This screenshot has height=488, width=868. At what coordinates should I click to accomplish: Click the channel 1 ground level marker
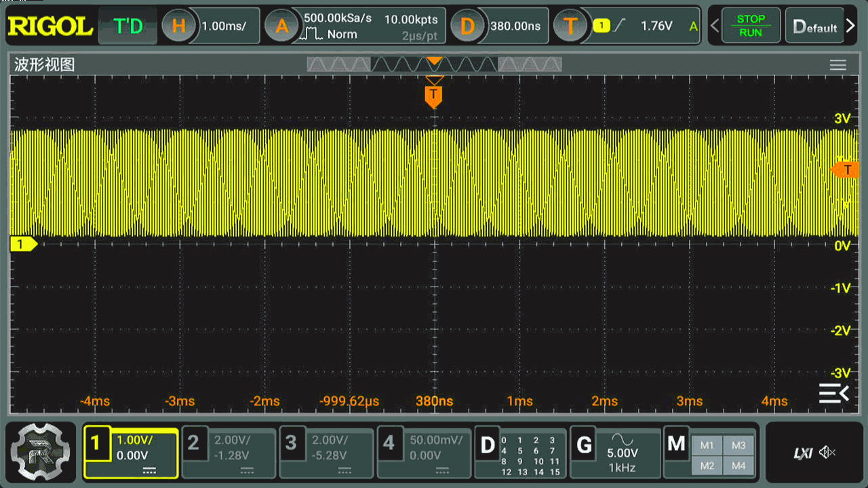pyautogui.click(x=23, y=244)
